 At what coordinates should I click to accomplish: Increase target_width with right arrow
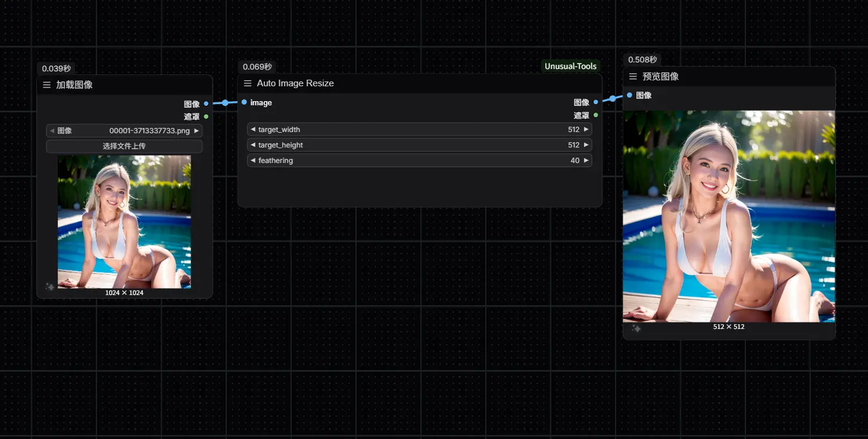pos(586,130)
